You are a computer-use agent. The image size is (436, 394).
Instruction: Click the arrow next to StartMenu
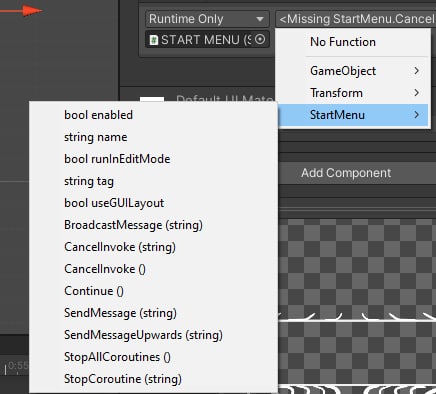[x=416, y=115]
